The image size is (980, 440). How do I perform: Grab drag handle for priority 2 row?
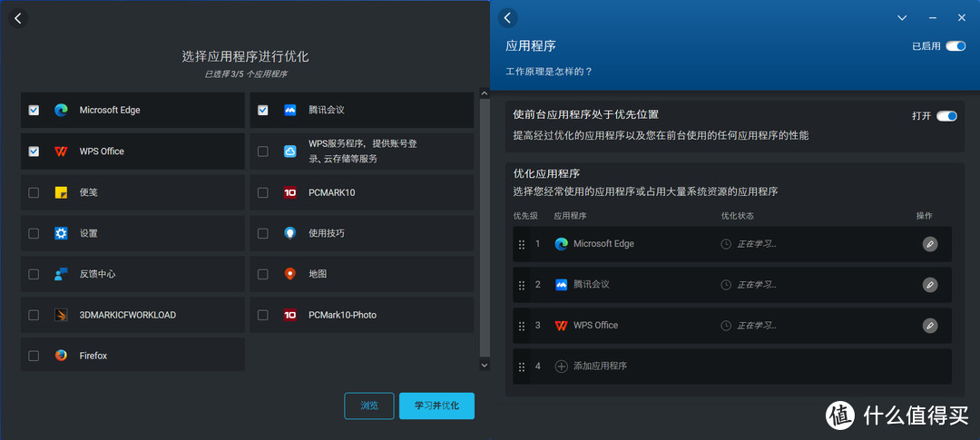pyautogui.click(x=522, y=285)
